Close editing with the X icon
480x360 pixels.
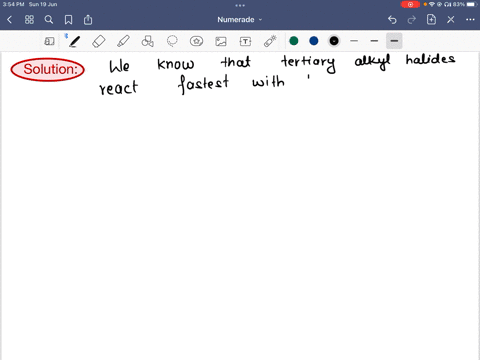(451, 20)
